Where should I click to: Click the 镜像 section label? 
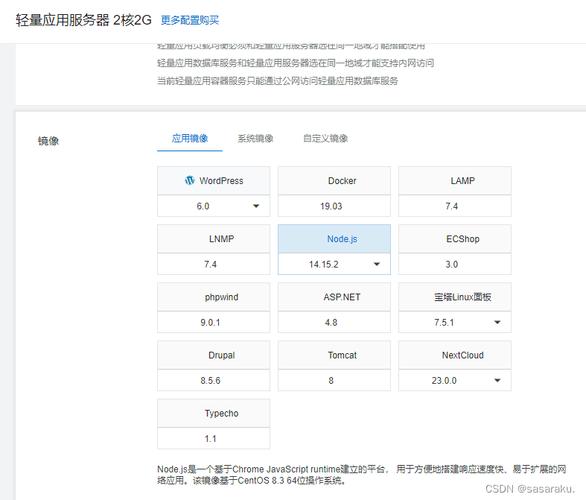48,141
